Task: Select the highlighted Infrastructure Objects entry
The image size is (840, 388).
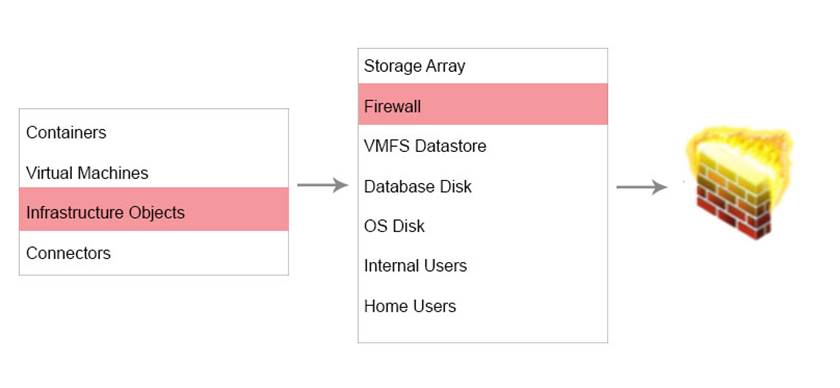Action: coord(154,209)
